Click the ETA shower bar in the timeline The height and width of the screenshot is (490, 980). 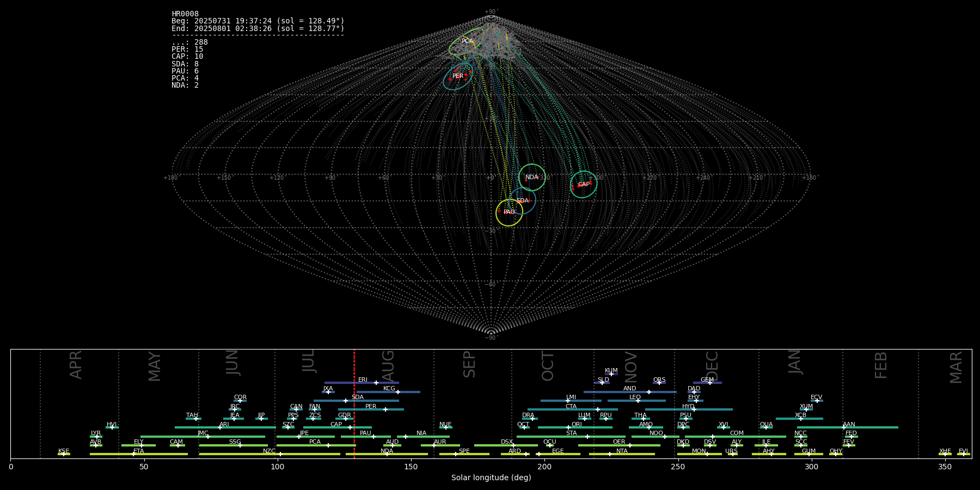pos(139,454)
